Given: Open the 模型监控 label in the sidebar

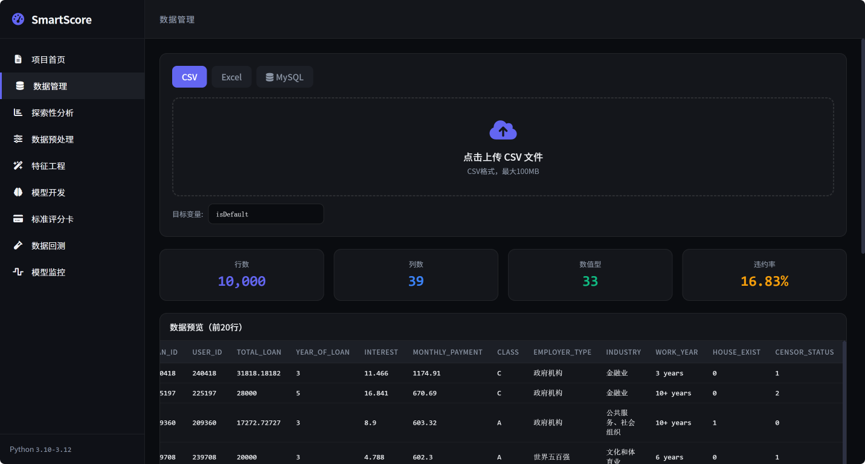Looking at the screenshot, I should click(48, 272).
